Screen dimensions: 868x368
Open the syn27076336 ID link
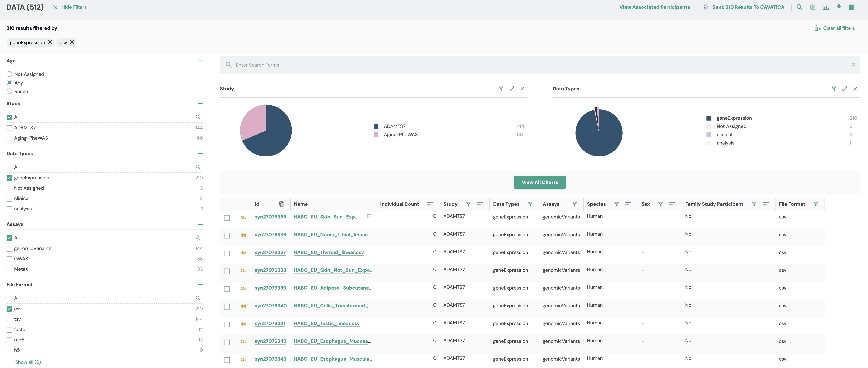270,235
